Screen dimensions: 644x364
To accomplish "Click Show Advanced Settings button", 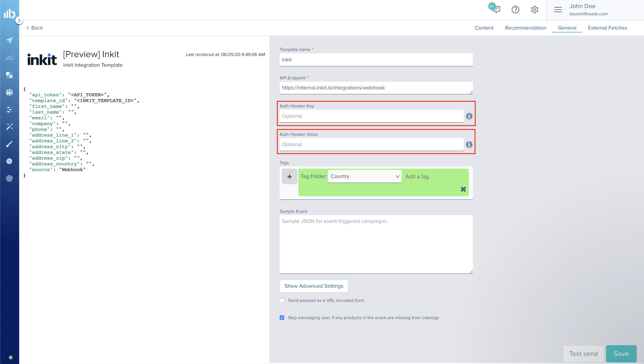I will pyautogui.click(x=314, y=286).
